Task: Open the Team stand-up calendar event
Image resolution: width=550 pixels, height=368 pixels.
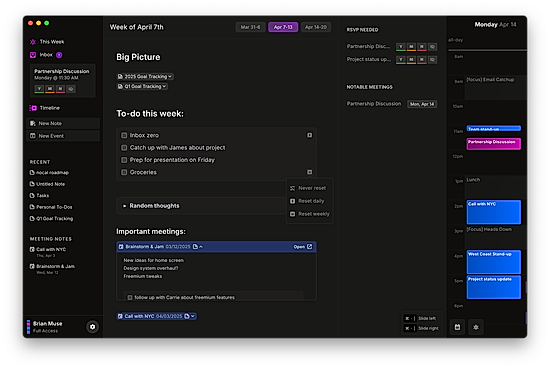Action: pyautogui.click(x=494, y=128)
